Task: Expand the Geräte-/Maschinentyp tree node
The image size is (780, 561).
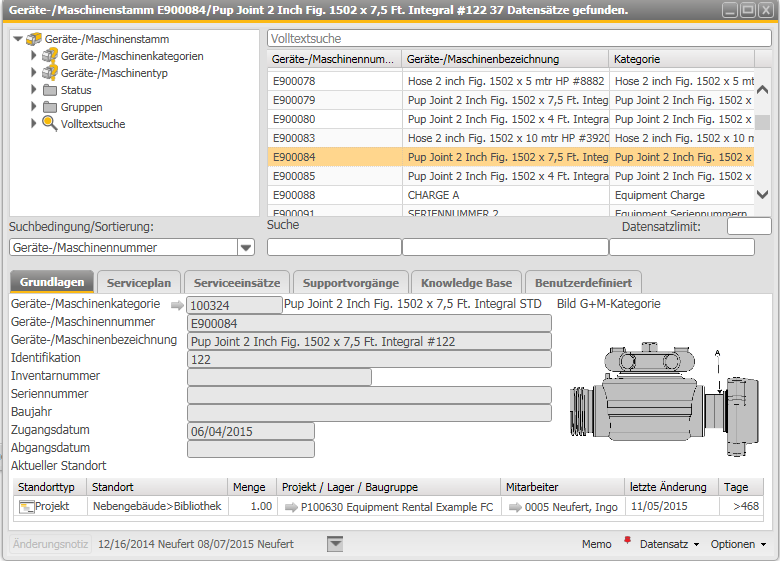Action: (x=34, y=73)
